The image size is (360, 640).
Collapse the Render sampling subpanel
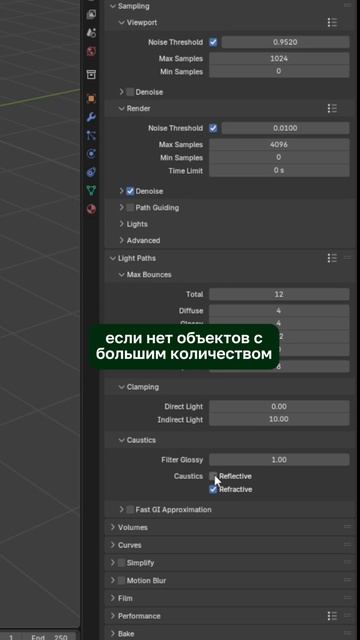[121, 108]
